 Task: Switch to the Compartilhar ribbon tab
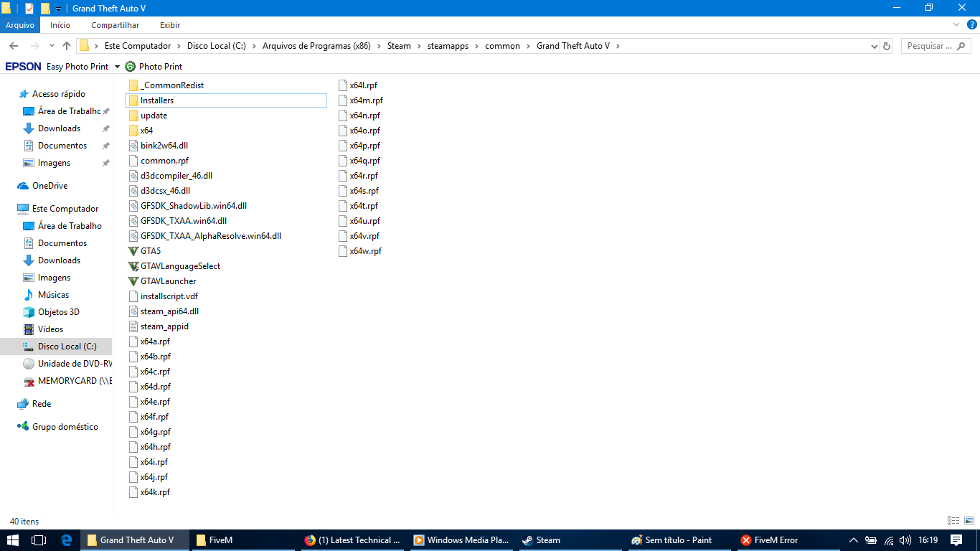point(116,25)
